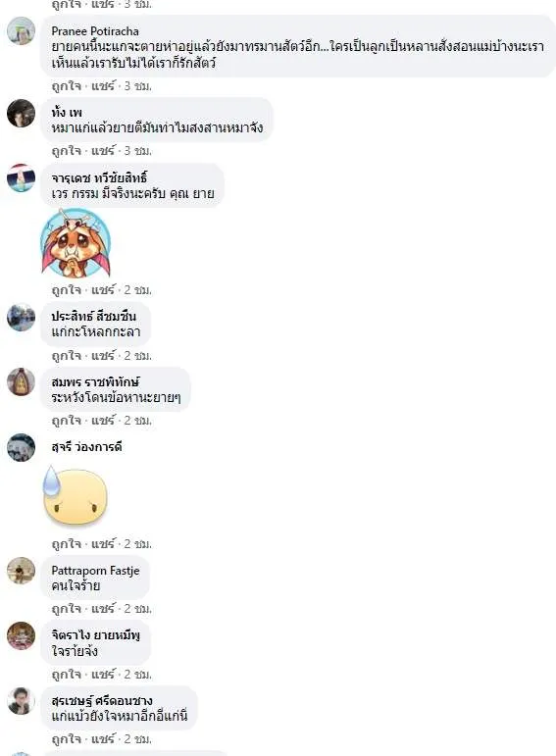Image resolution: width=556 pixels, height=756 pixels.
Task: Open Pattraporn Fastje name link
Action: [x=95, y=571]
